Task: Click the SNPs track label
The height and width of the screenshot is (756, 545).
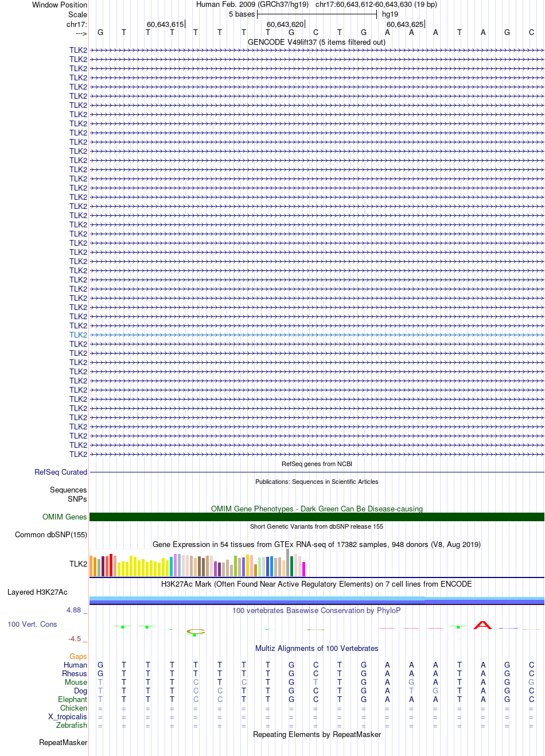Action: coord(77,499)
